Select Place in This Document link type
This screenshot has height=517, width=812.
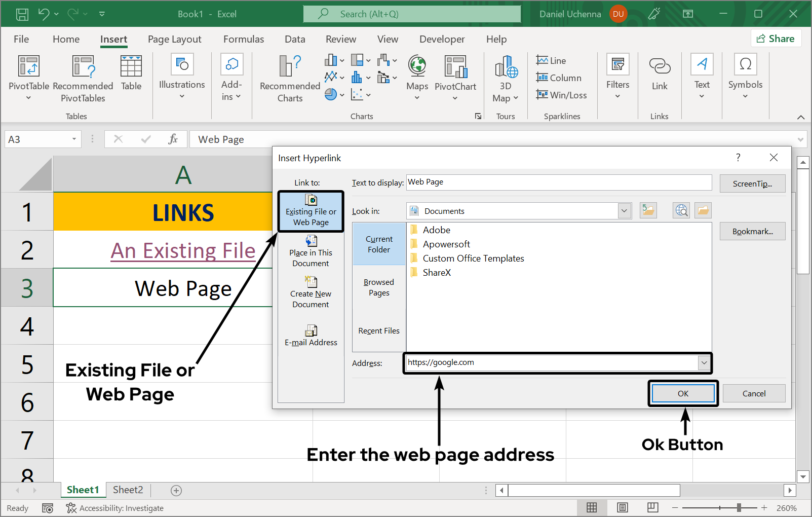coord(311,252)
